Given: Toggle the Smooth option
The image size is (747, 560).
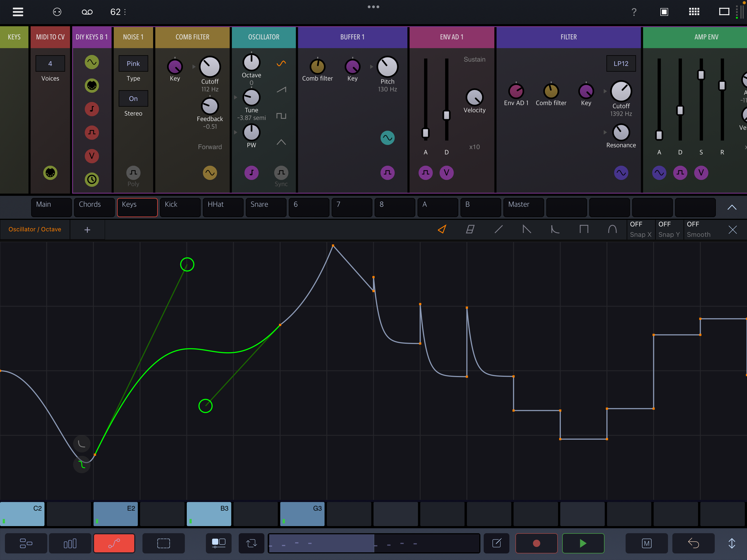Looking at the screenshot, I should (699, 229).
